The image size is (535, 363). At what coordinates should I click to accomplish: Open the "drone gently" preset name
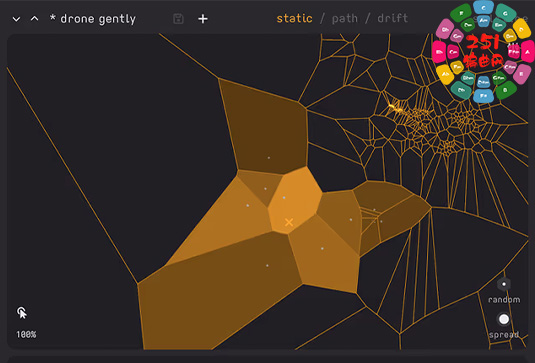click(93, 19)
